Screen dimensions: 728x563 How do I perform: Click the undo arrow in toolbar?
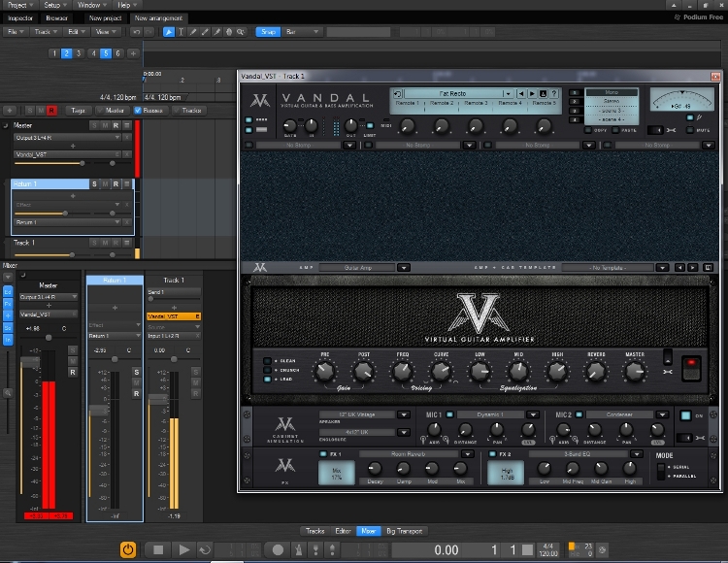[136, 32]
